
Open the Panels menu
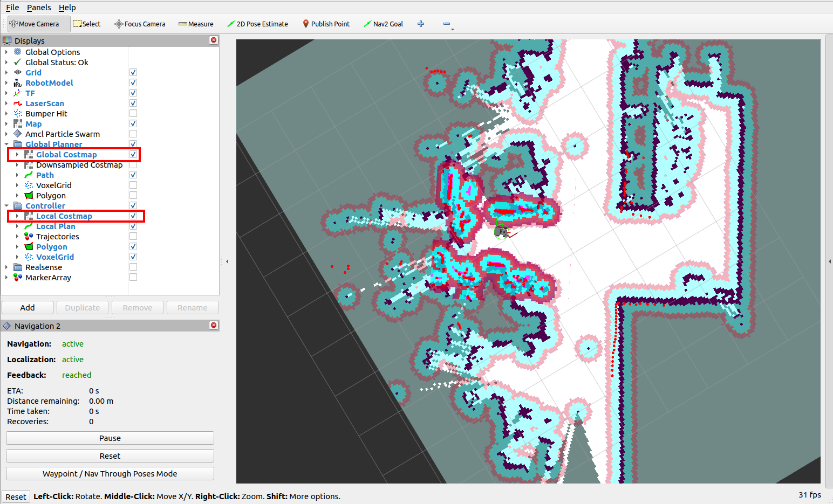pyautogui.click(x=39, y=8)
